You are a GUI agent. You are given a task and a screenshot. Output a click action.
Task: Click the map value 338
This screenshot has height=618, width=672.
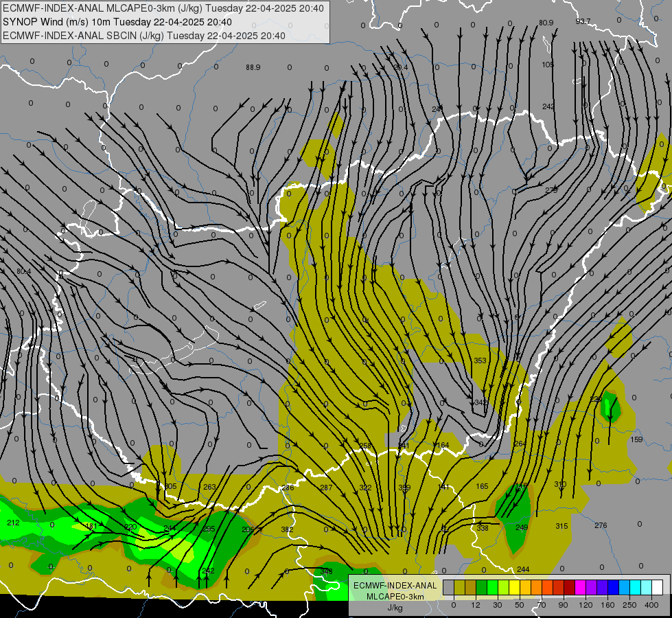pyautogui.click(x=483, y=528)
